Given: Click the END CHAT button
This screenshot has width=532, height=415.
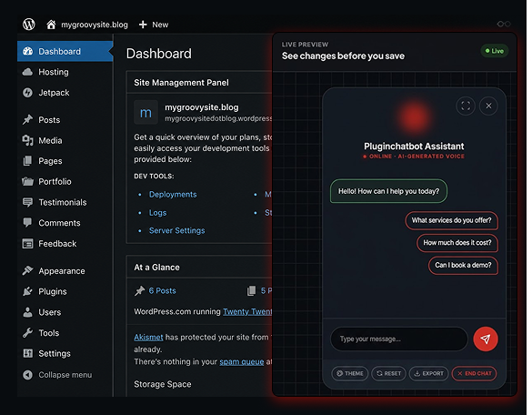Looking at the screenshot, I should tap(475, 373).
